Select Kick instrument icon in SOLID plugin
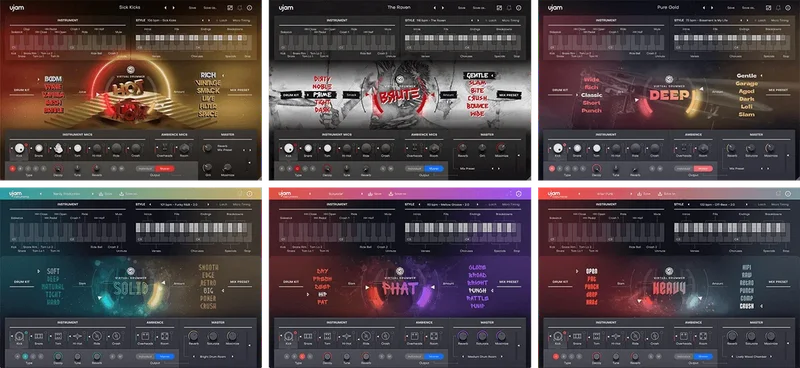 19,336
